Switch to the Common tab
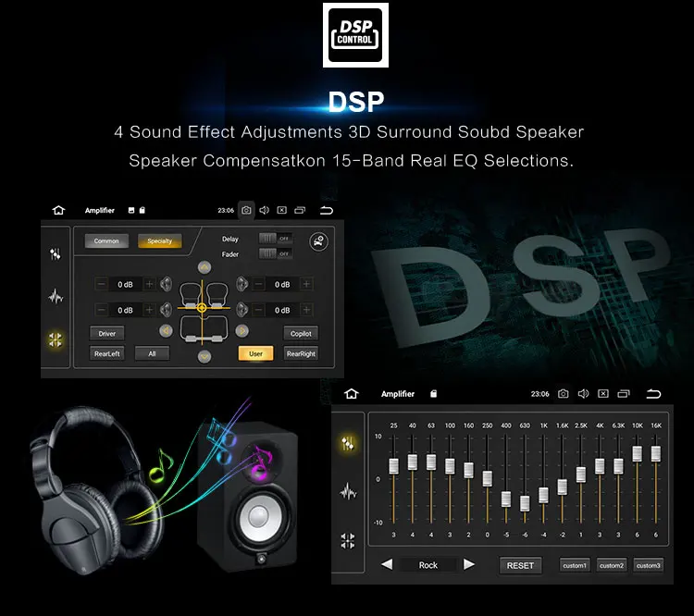The width and height of the screenshot is (694, 616). 106,240
